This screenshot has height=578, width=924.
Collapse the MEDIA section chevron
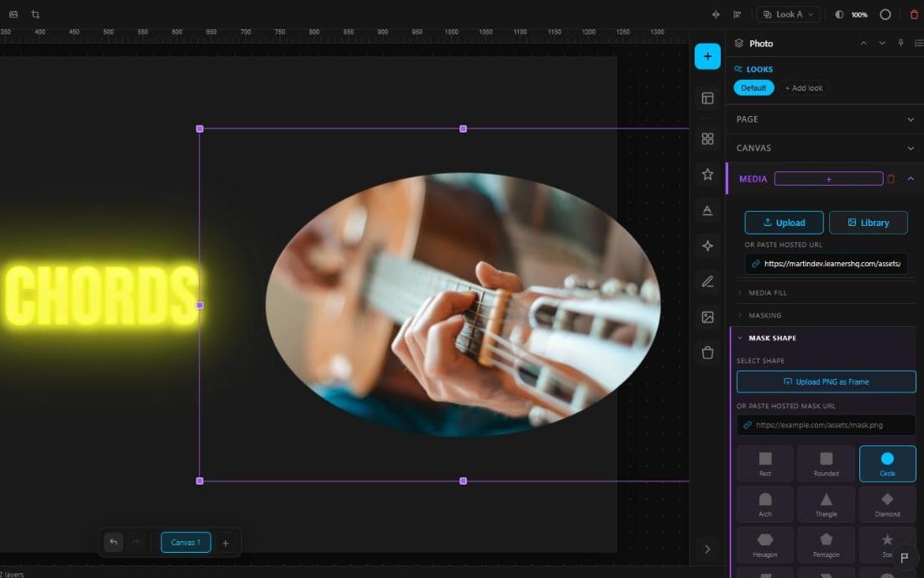pyautogui.click(x=911, y=179)
